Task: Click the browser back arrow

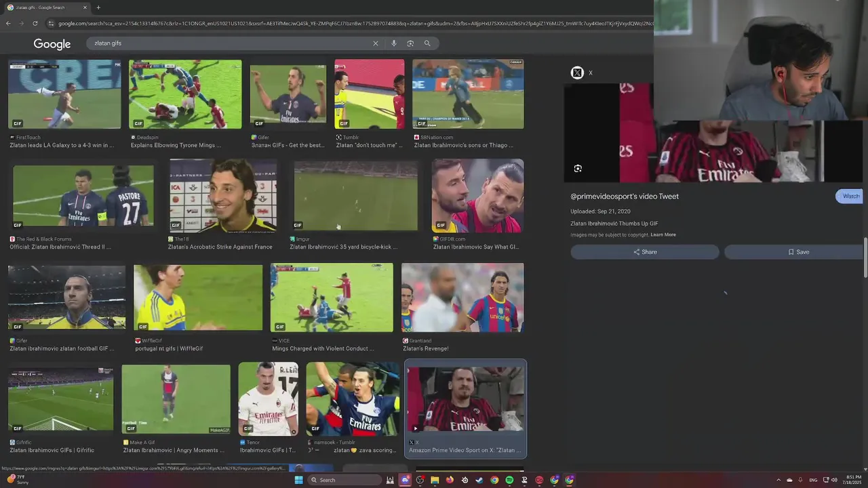Action: click(x=8, y=24)
